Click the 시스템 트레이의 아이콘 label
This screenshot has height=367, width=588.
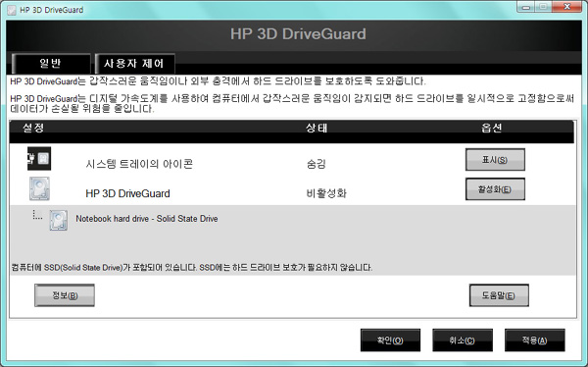coord(139,164)
